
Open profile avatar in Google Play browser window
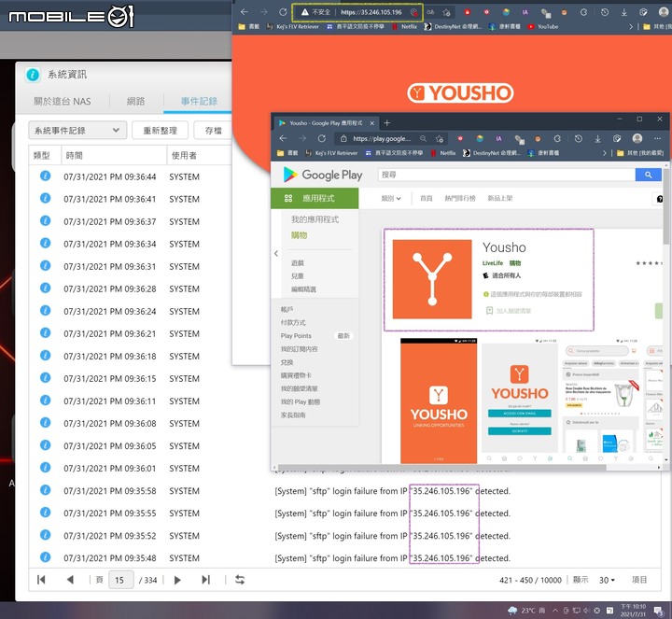click(637, 138)
